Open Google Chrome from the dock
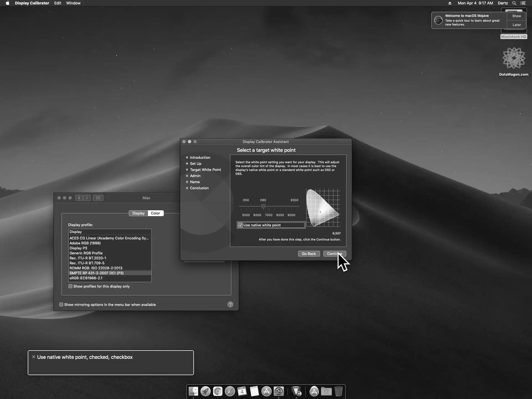 click(x=218, y=391)
